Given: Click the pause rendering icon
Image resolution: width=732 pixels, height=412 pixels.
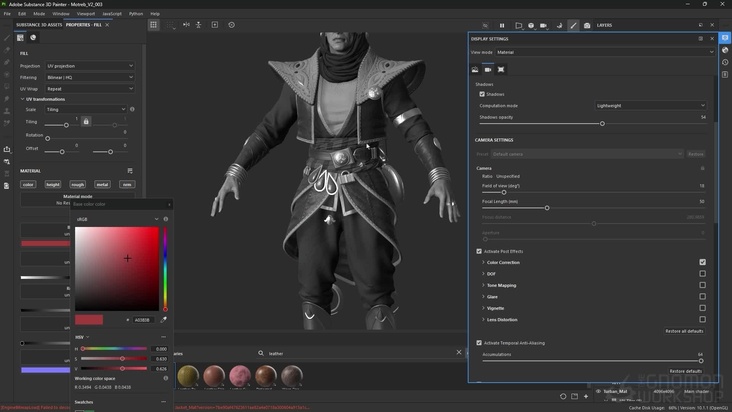Looking at the screenshot, I should pos(502,25).
